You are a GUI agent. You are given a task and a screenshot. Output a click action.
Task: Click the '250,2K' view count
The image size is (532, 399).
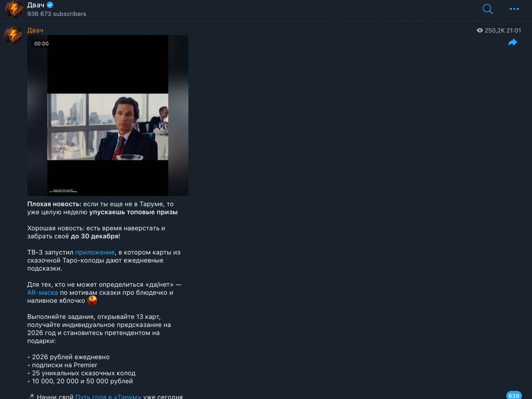(495, 31)
